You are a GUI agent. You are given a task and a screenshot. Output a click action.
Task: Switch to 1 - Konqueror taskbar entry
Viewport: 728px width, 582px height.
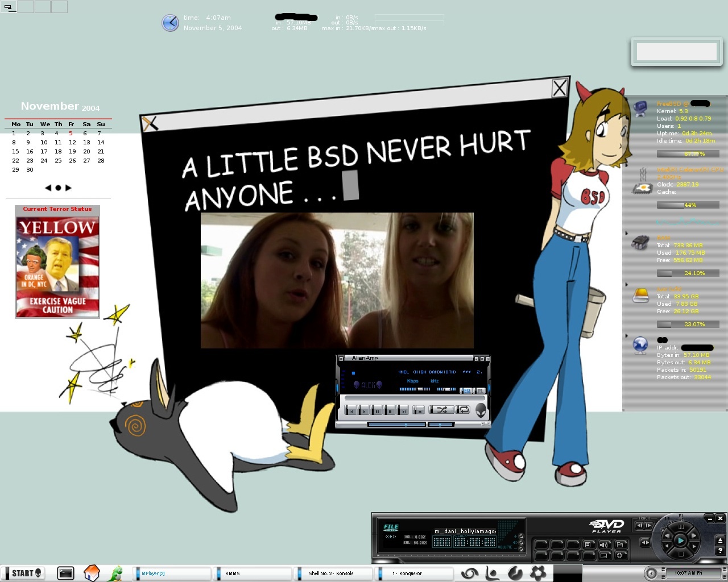pyautogui.click(x=415, y=573)
